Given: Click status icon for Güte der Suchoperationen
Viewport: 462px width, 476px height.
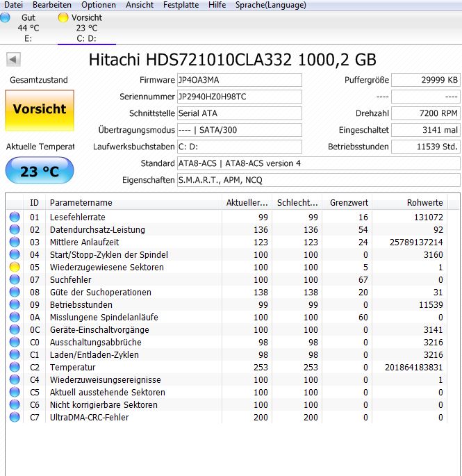Looking at the screenshot, I should (15, 292).
